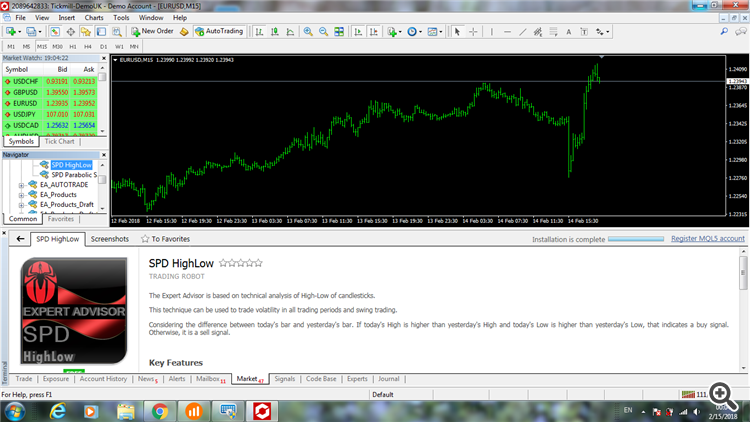Go back with the arrow button
The height and width of the screenshot is (422, 750).
20,239
